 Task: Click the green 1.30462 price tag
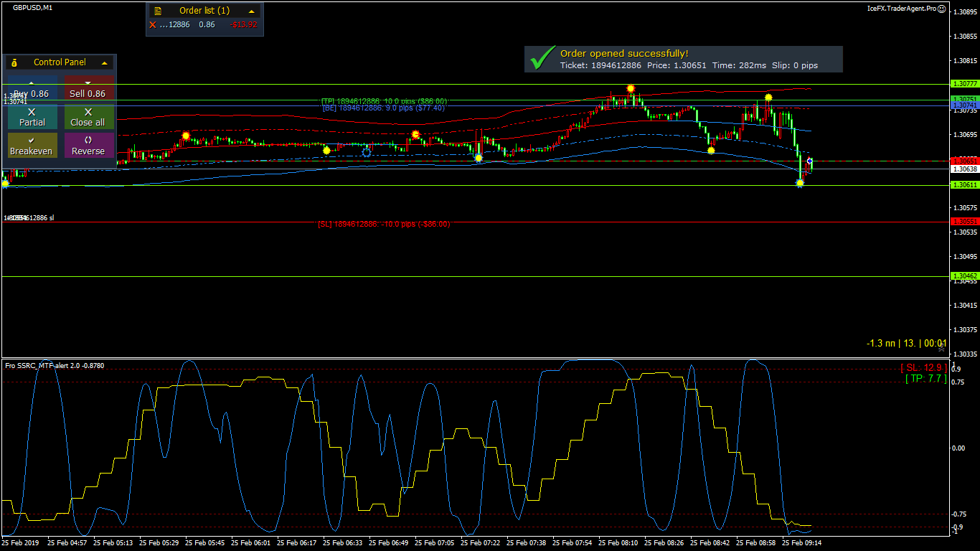click(x=963, y=276)
